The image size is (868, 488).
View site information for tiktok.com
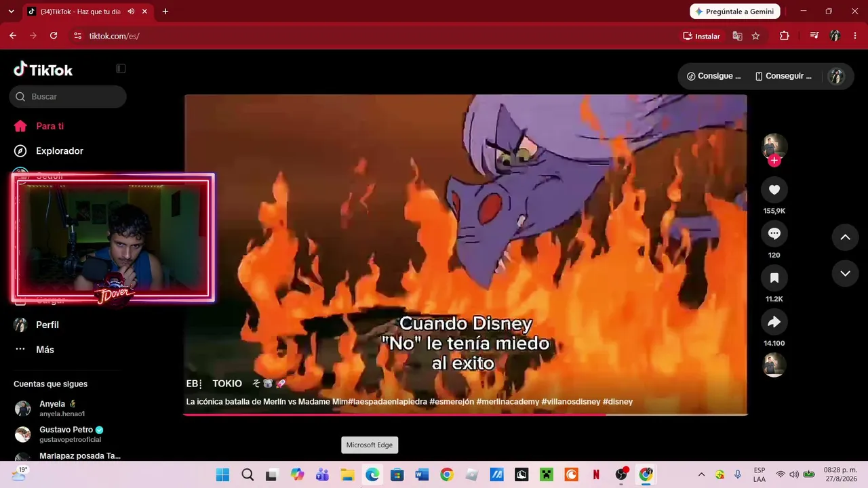77,36
